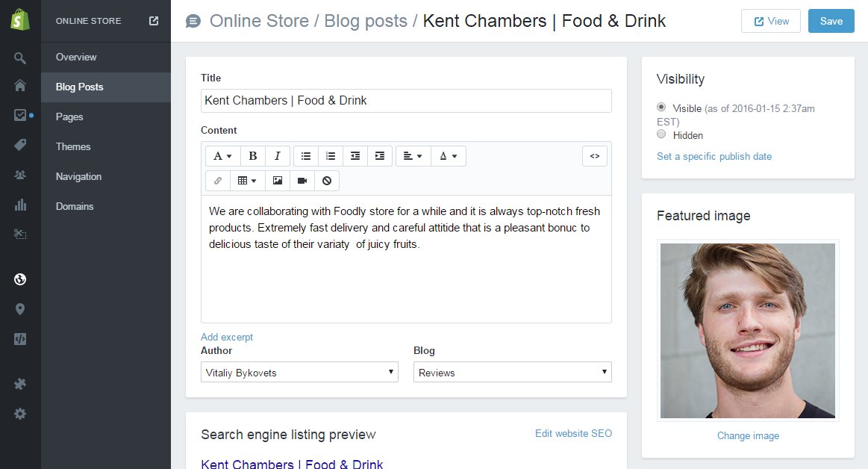This screenshot has width=868, height=469.
Task: Insert a numbered list
Action: 331,156
